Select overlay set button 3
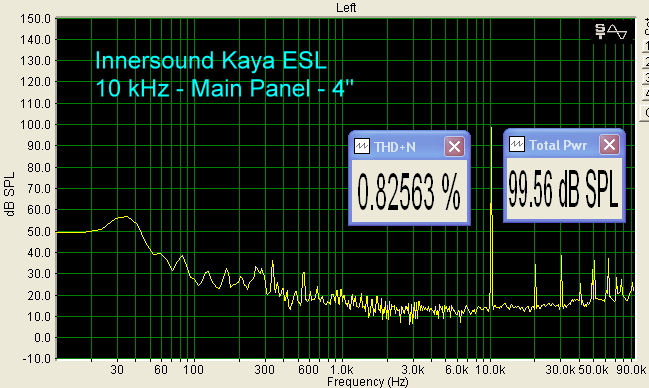 point(646,77)
